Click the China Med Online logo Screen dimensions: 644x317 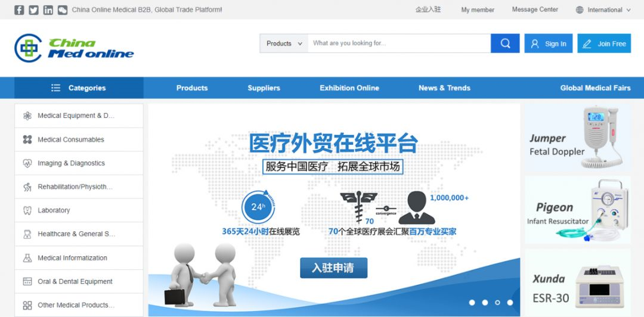pos(74,48)
